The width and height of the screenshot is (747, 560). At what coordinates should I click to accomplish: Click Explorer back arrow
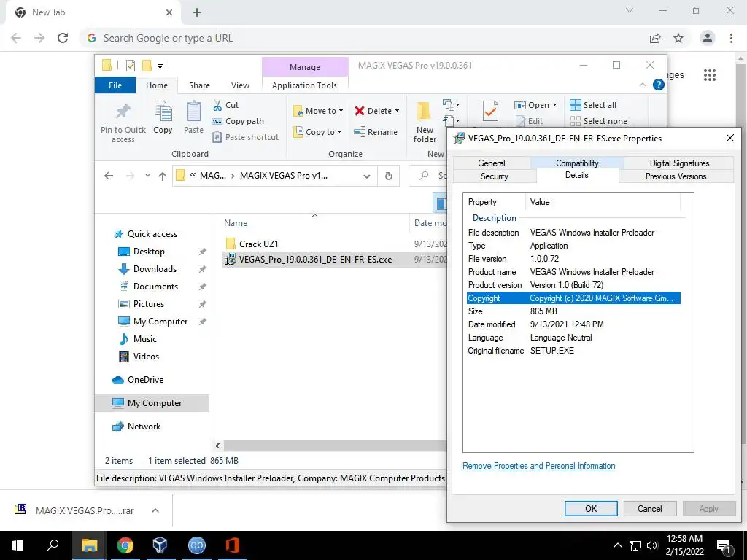109,176
